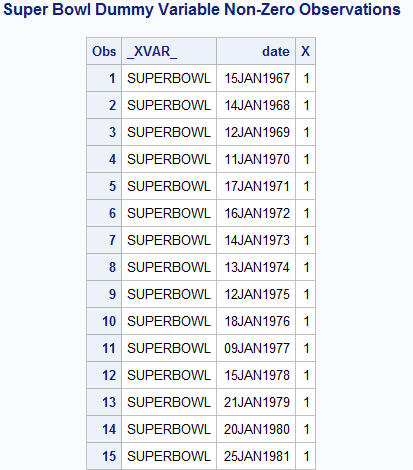
Task: Click the 16JAN1972 date cell
Action: [256, 213]
